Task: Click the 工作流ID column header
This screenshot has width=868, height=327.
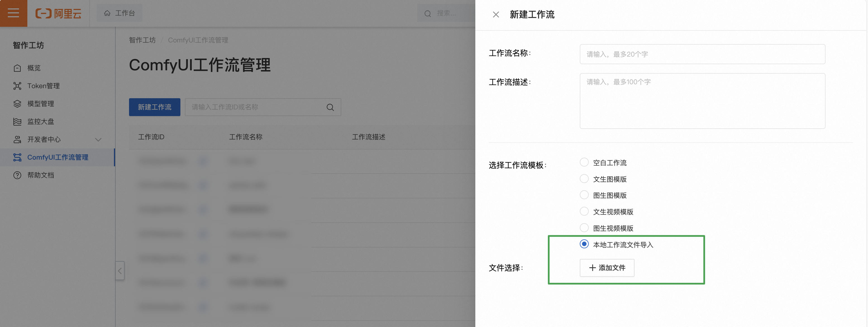Action: (151, 137)
